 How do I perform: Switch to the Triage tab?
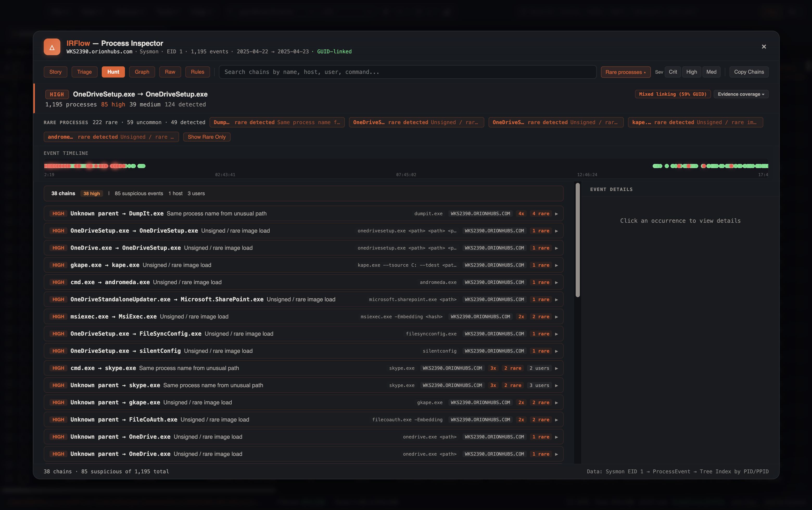(84, 72)
